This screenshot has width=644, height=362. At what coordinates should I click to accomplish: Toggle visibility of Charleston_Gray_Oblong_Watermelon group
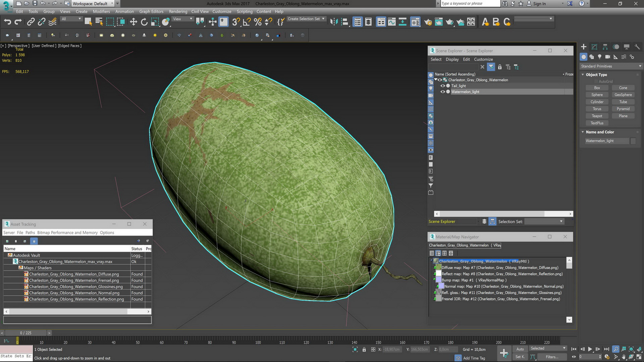(x=440, y=80)
